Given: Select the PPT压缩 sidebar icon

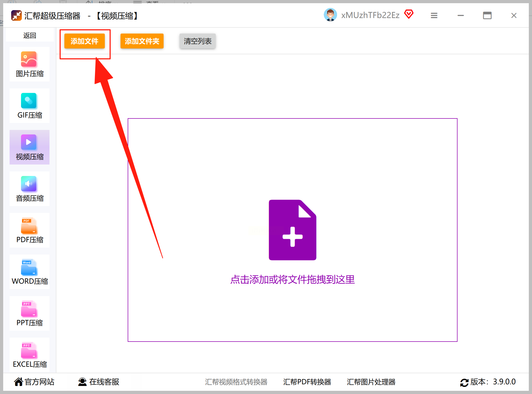Looking at the screenshot, I should tap(29, 308).
